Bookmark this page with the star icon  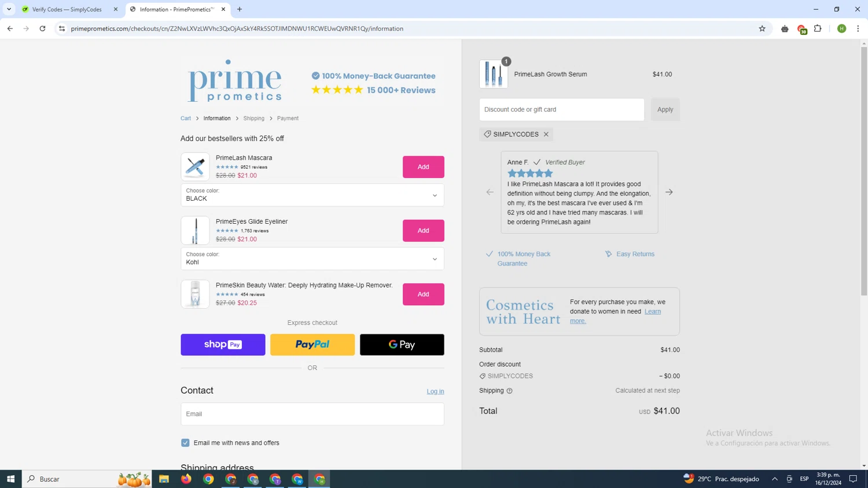tap(762, 28)
